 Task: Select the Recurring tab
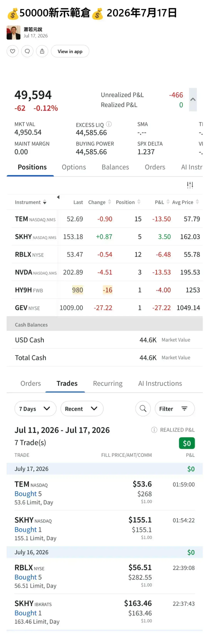tap(108, 383)
